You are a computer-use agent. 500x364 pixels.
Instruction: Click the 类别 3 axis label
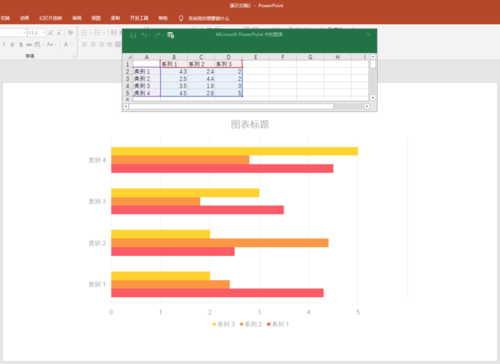97,201
